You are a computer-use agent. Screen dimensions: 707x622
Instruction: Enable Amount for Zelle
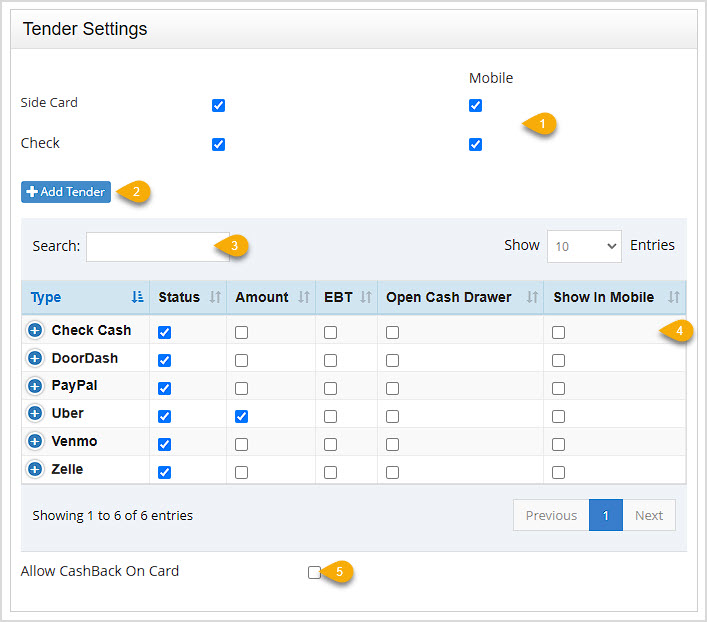pos(241,472)
